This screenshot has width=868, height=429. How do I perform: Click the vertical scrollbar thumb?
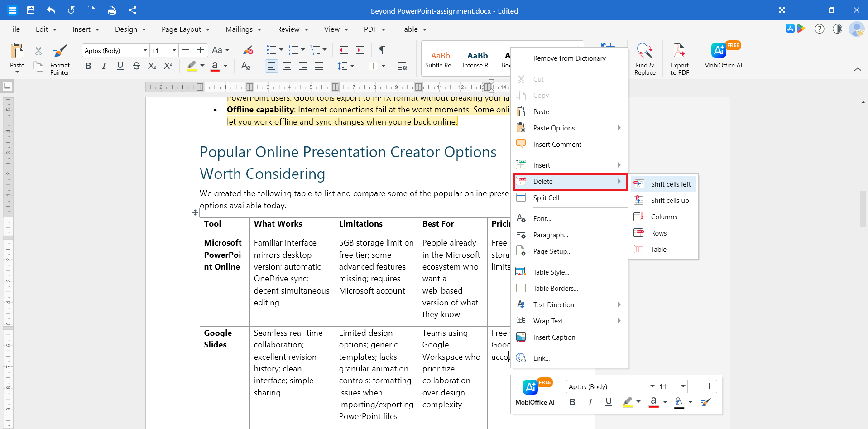click(863, 208)
